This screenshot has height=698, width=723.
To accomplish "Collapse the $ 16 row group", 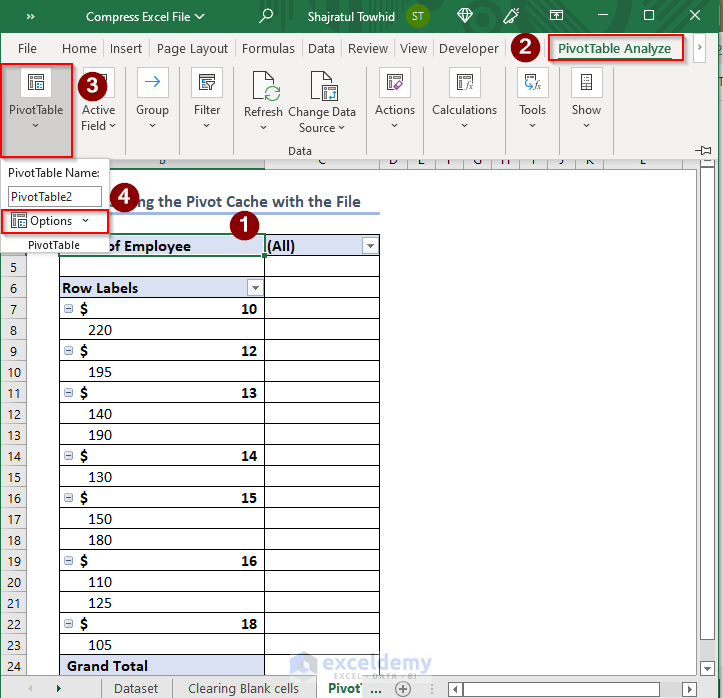I will 68,561.
